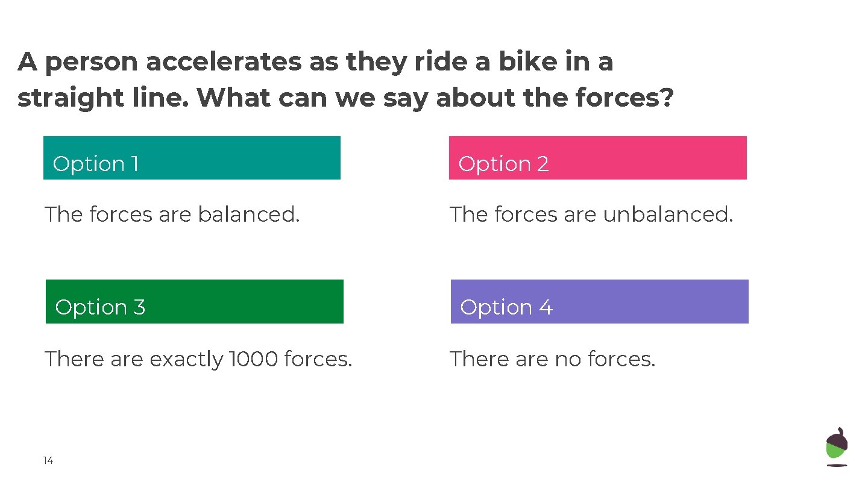This screenshot has width=868, height=488.
Task: Click the 'Option 1' label text
Action: [x=96, y=164]
